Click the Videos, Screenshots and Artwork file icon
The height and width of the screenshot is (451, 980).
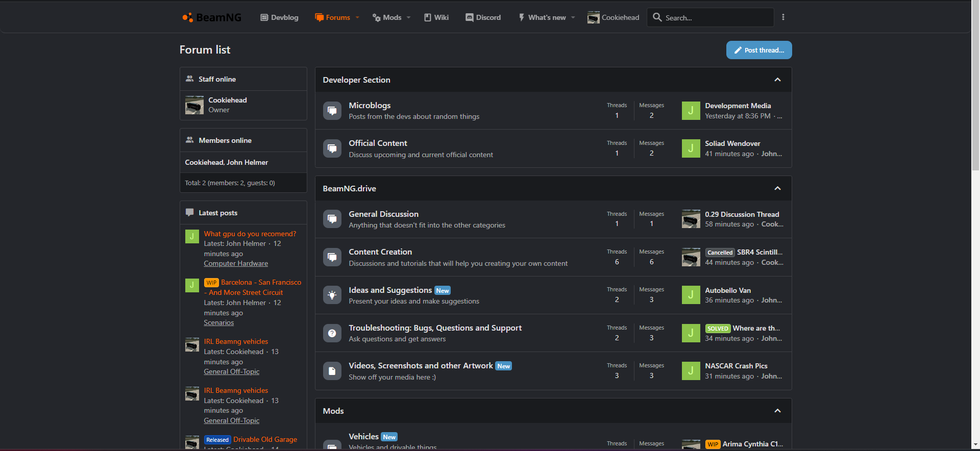coord(332,371)
